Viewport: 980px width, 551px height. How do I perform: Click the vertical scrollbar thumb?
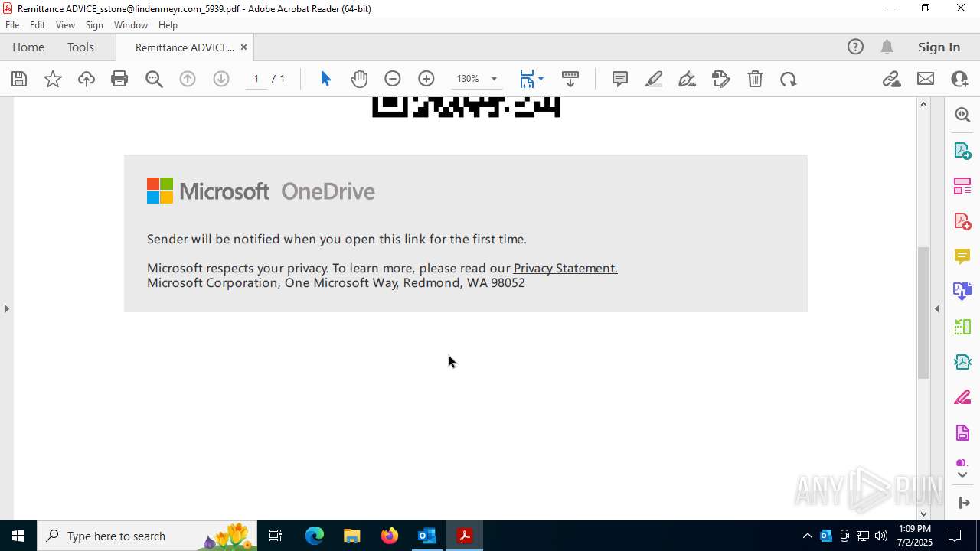(923, 312)
